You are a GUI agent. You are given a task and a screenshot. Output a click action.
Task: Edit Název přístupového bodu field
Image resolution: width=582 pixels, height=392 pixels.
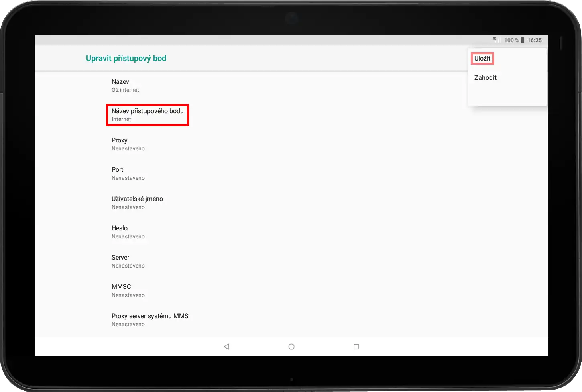coord(147,115)
